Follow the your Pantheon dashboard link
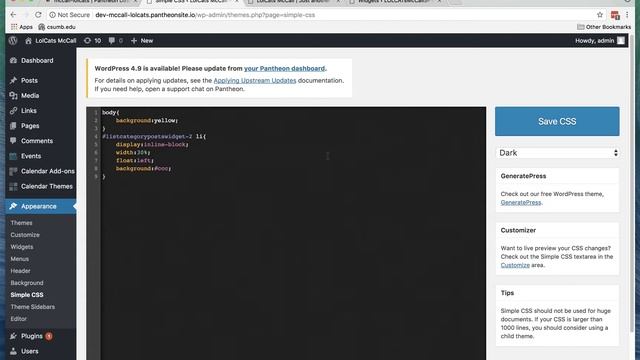640x360 pixels. tap(284, 69)
